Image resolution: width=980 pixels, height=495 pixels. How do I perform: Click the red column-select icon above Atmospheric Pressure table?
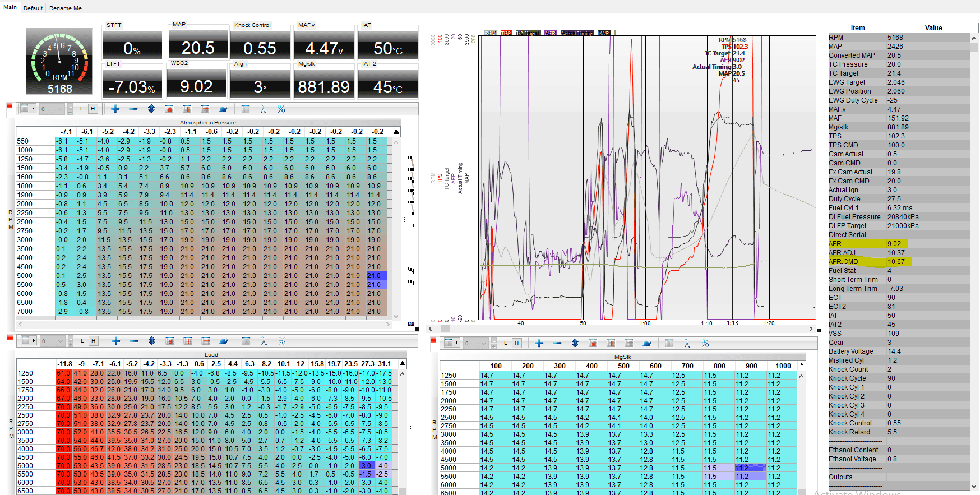pyautogui.click(x=187, y=109)
